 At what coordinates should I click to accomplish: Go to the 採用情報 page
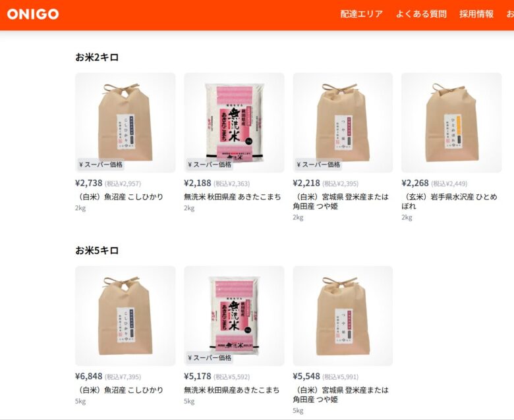[476, 14]
